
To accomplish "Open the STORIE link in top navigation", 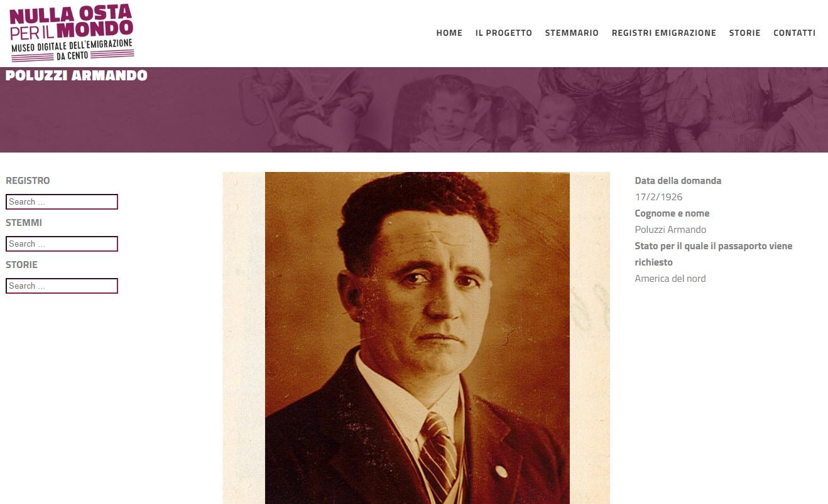I will pyautogui.click(x=744, y=33).
